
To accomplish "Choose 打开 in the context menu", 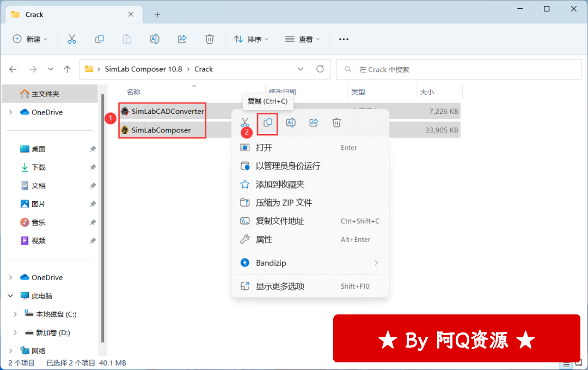I will tap(310, 148).
